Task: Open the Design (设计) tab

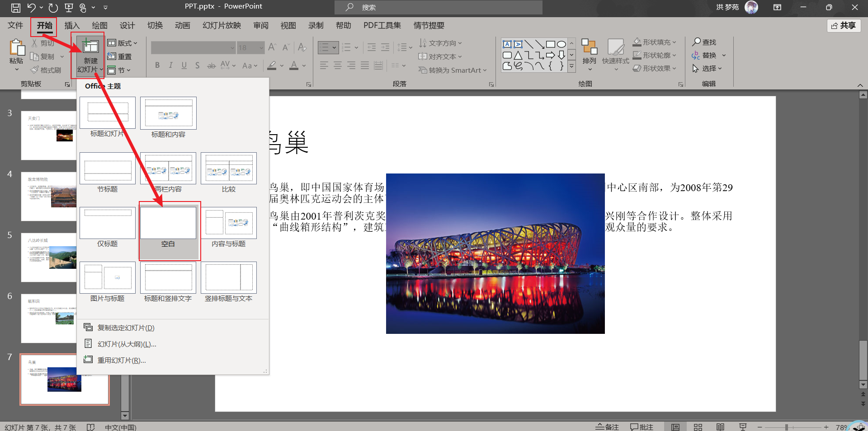Action: point(127,26)
